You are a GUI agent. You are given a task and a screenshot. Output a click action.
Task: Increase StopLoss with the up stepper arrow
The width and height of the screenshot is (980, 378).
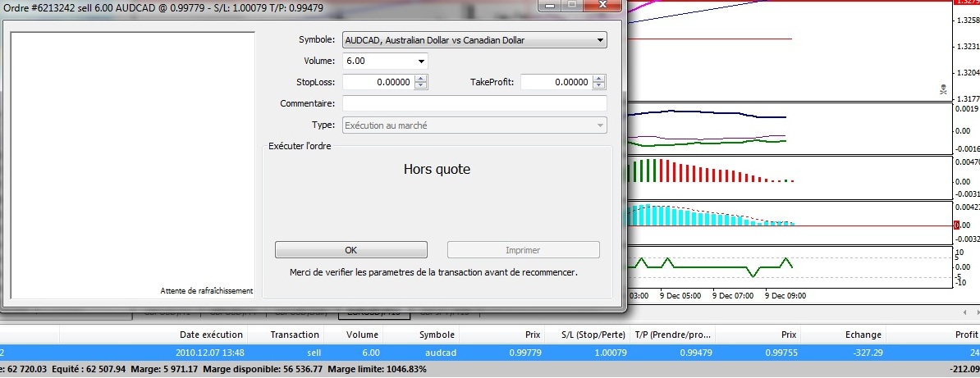click(421, 79)
